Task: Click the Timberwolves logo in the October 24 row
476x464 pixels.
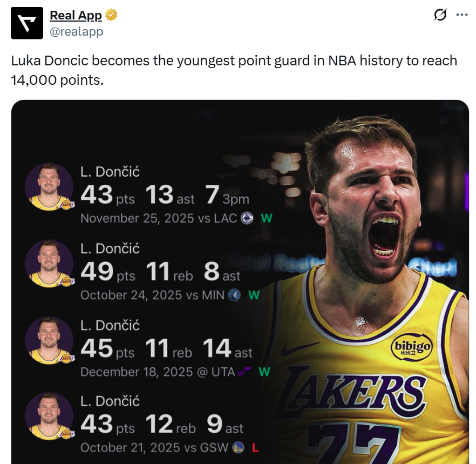Action: coord(234,295)
